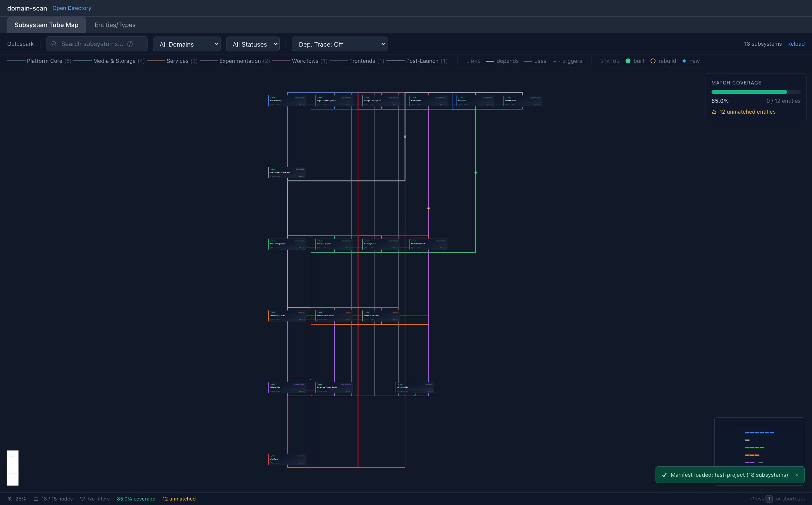Zoom in with the plus control
Viewport: 812px width, 505px height.
13,456
